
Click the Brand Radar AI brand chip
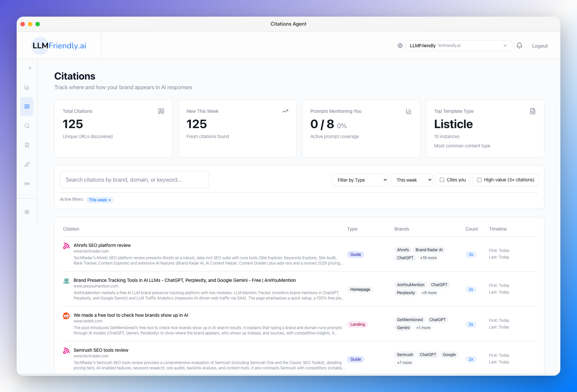[429, 250]
